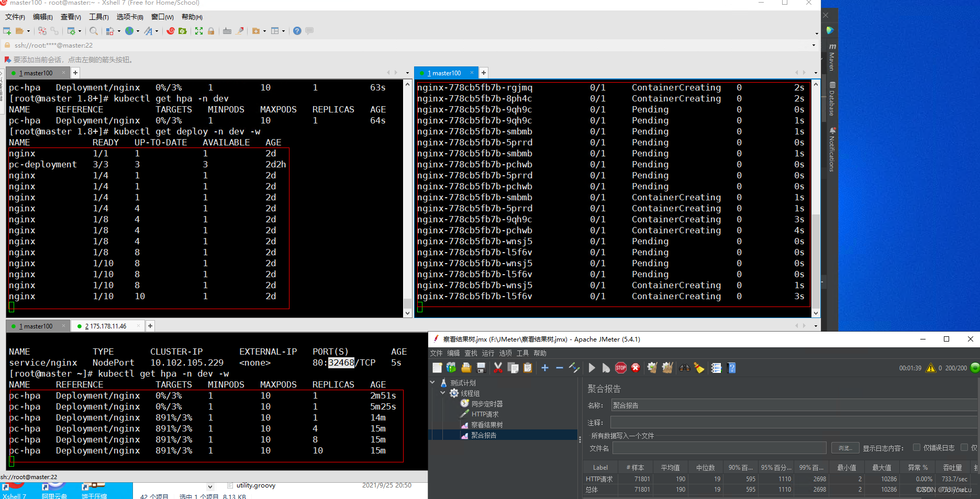Click the globe Encoding icon in Xshell toolbar
The height and width of the screenshot is (499, 980).
[129, 31]
